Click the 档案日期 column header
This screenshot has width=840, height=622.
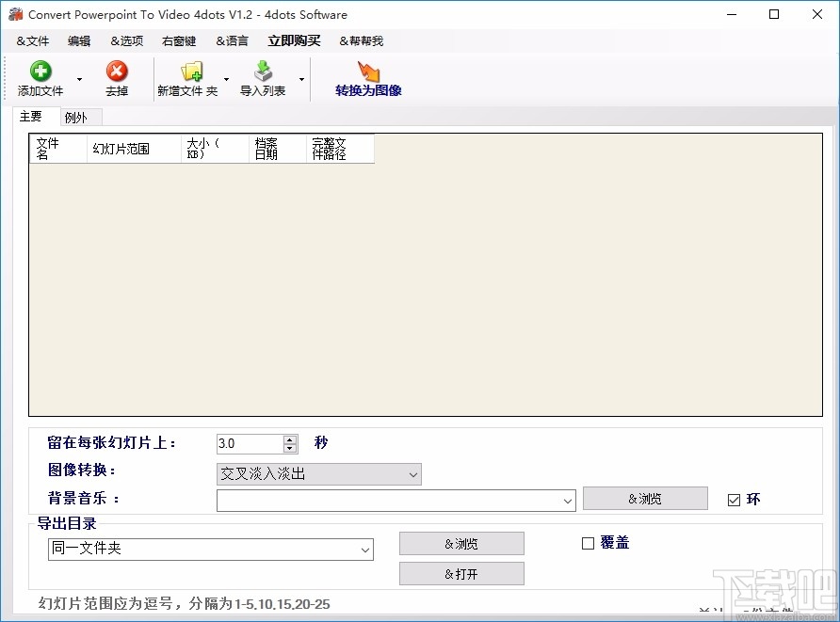coord(278,149)
